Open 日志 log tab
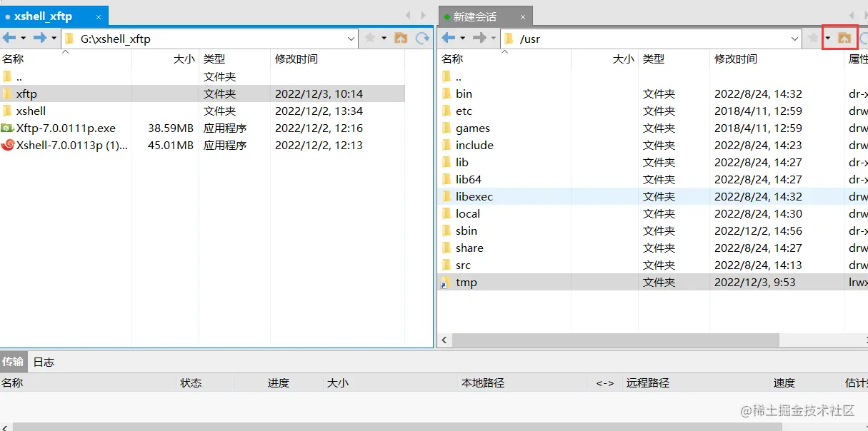The image size is (868, 431). [44, 362]
